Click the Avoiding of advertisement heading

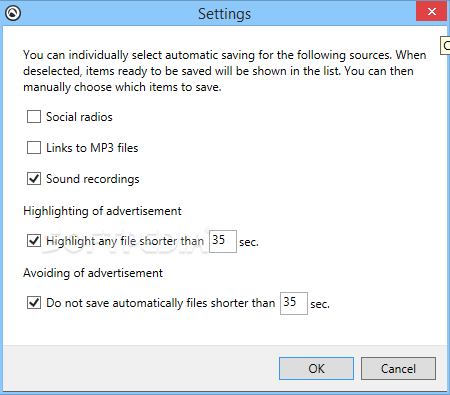[93, 273]
